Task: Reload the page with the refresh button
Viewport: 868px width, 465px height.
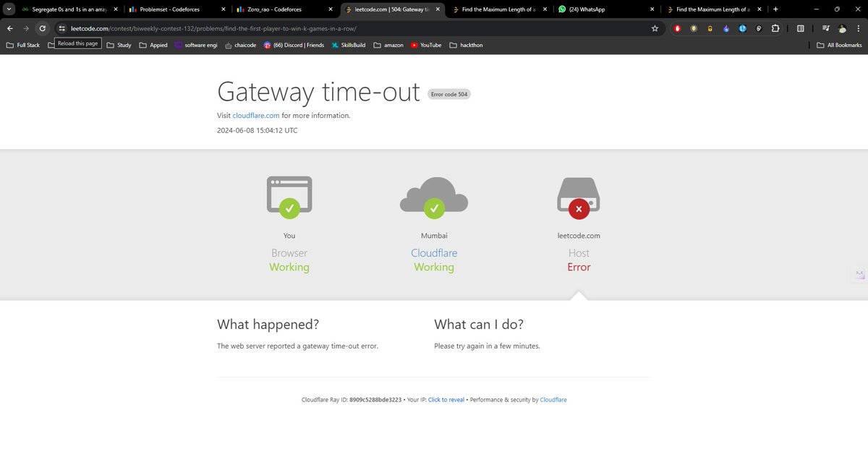Action: [43, 28]
